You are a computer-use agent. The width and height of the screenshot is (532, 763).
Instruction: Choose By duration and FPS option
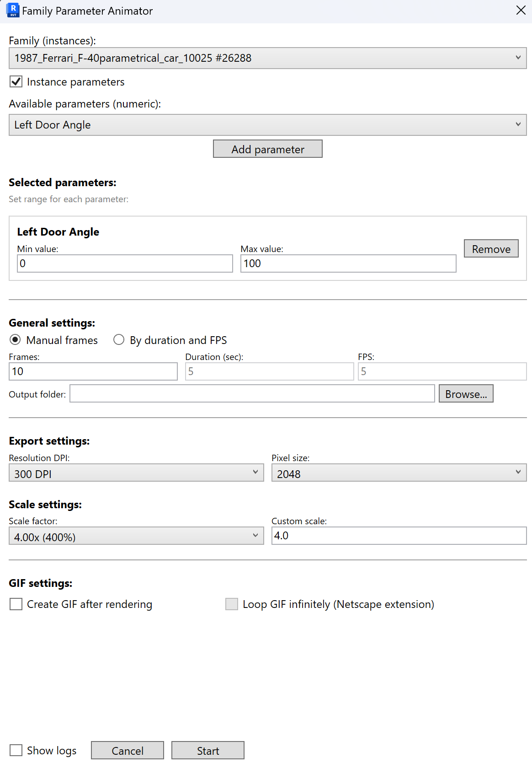pos(119,340)
